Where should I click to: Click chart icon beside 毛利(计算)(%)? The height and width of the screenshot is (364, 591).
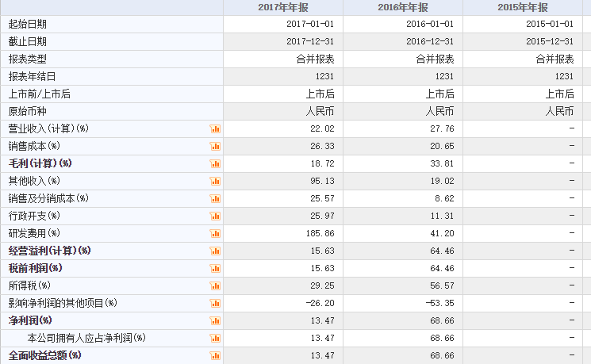click(x=215, y=163)
